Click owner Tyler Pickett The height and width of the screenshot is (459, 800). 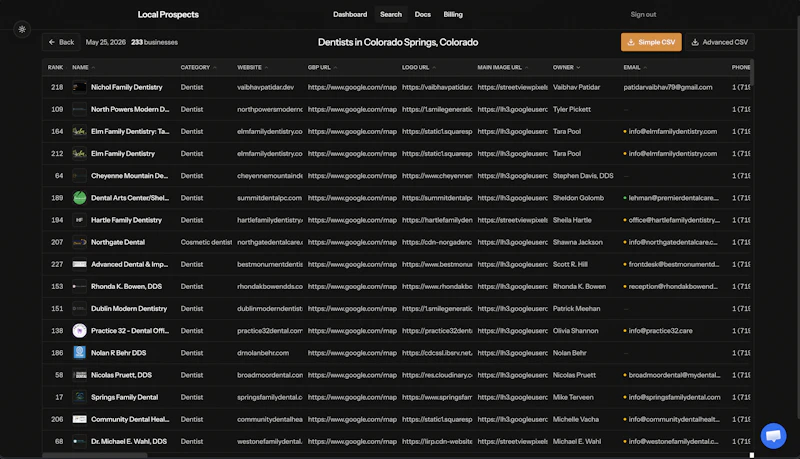point(572,109)
